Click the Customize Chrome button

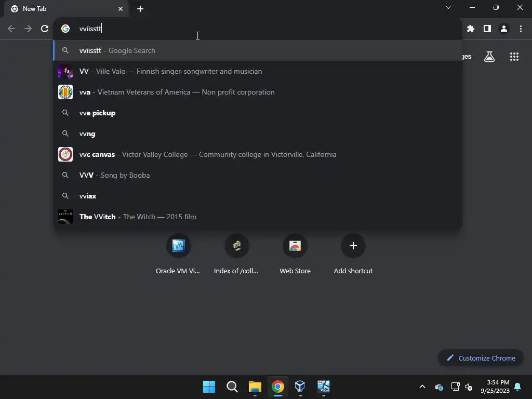(x=481, y=358)
